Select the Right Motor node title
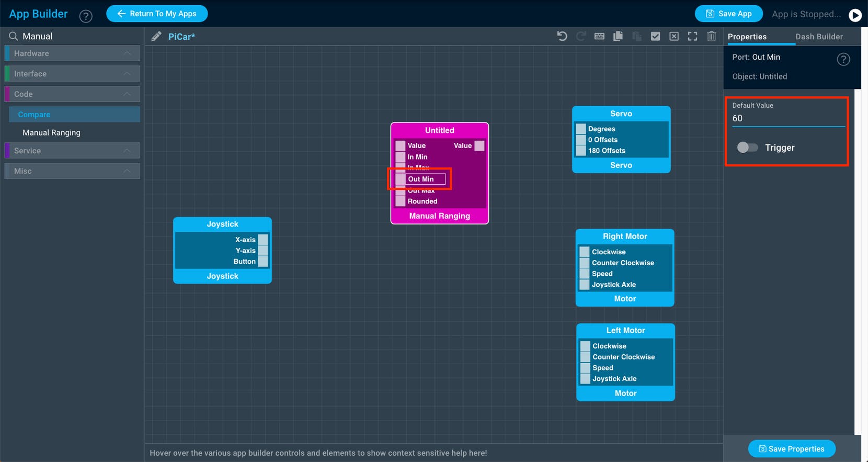868x462 pixels. pos(625,236)
